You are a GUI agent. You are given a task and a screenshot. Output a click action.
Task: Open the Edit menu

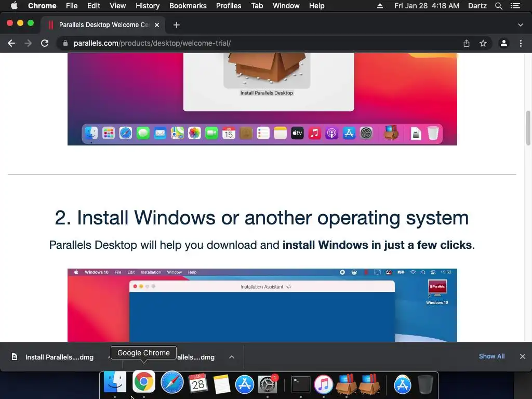click(94, 6)
